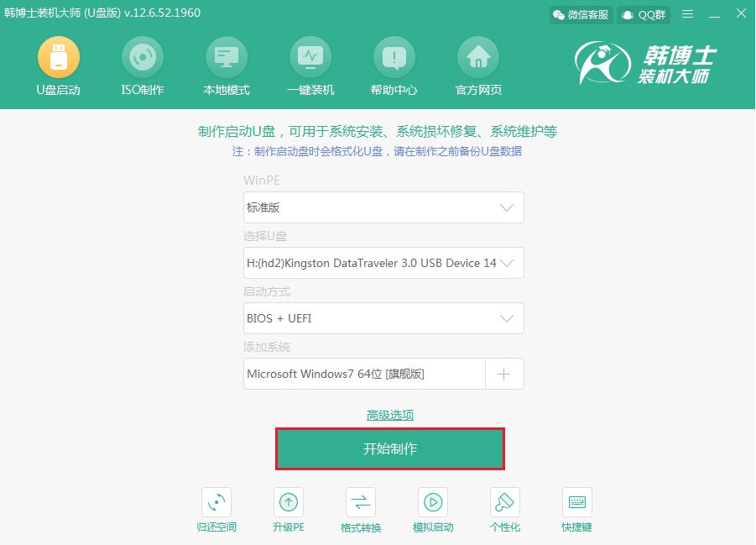The width and height of the screenshot is (756, 545).
Task: Use the 归还空间 reclaim space tool
Action: [216, 509]
